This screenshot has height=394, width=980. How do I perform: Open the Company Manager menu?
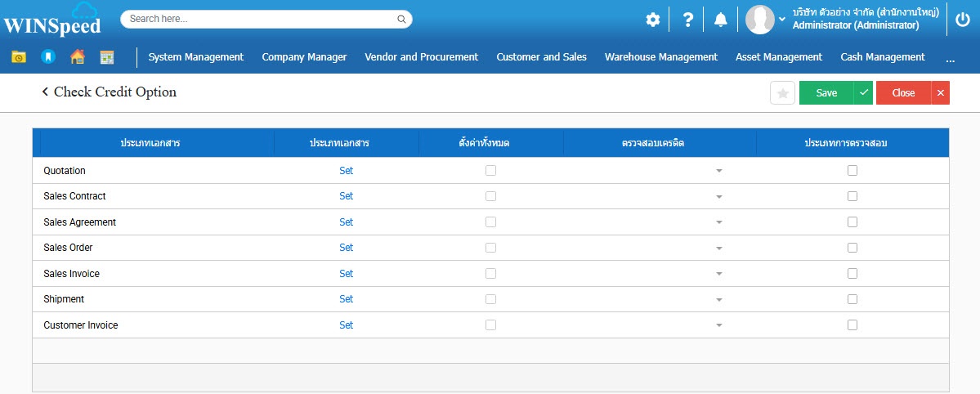pos(304,57)
